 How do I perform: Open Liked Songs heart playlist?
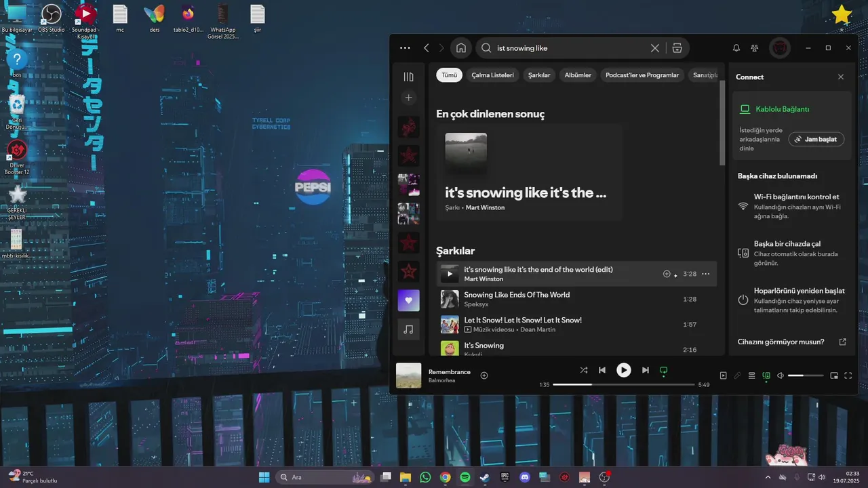(408, 300)
